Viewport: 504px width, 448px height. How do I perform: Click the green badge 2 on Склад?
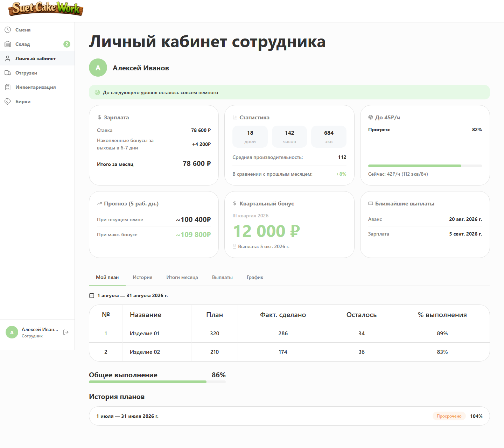point(67,44)
